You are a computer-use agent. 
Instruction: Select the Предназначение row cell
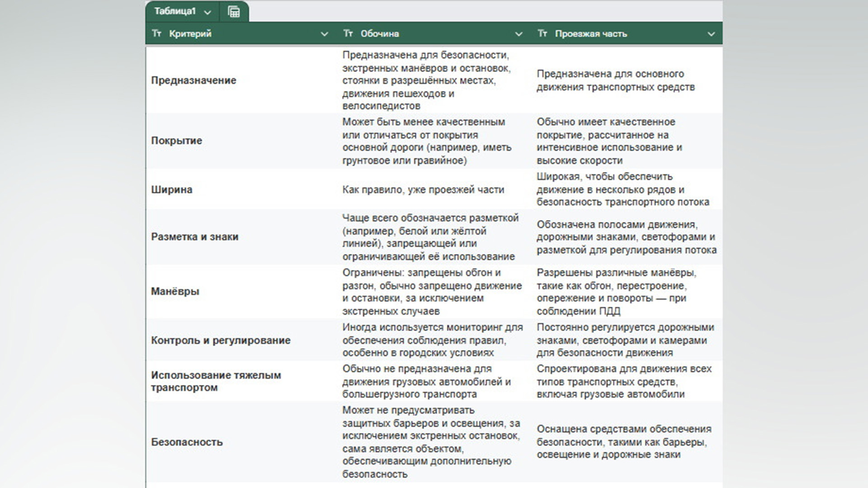[193, 80]
